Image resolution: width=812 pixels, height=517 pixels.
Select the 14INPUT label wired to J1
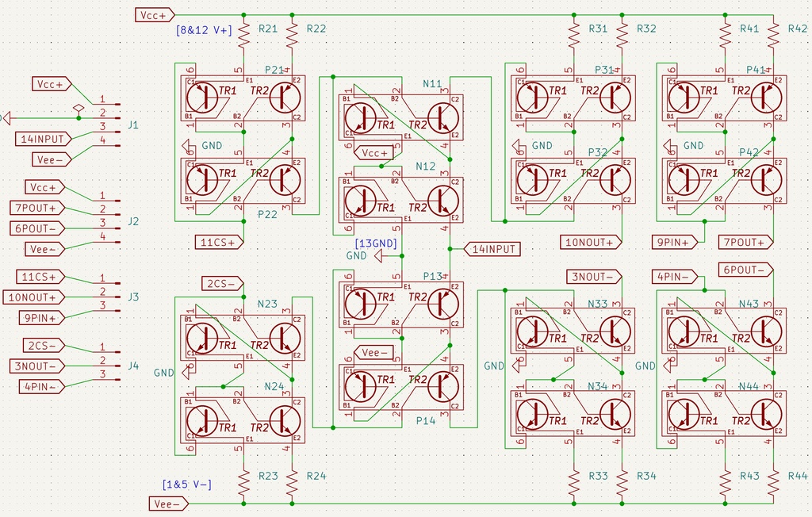click(x=44, y=139)
